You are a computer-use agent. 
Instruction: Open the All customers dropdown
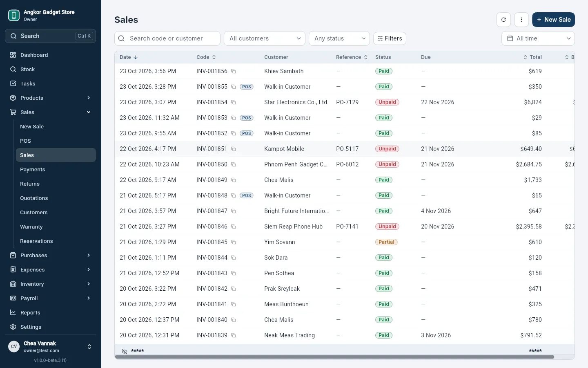pyautogui.click(x=265, y=38)
